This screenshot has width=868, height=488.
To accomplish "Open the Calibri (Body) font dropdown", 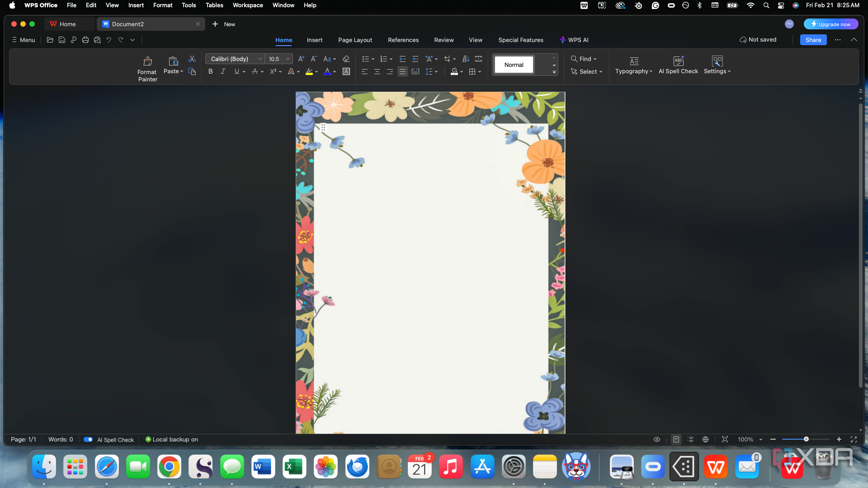I will (260, 59).
